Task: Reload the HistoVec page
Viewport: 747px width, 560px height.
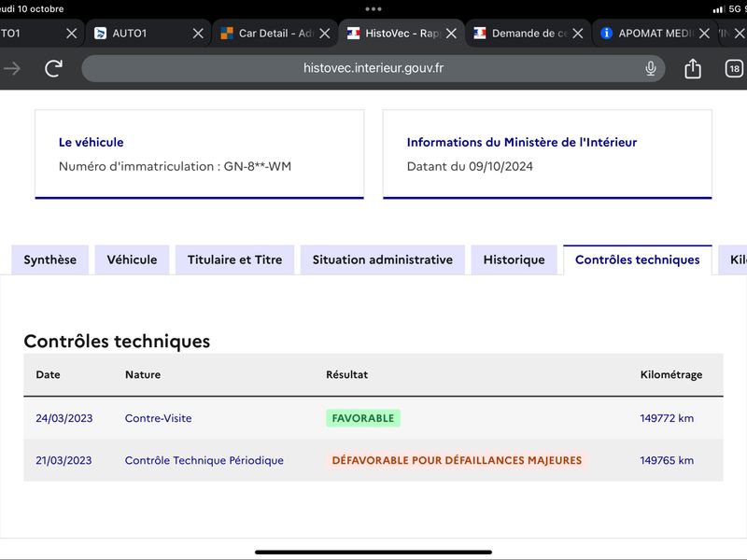Action: pyautogui.click(x=53, y=68)
